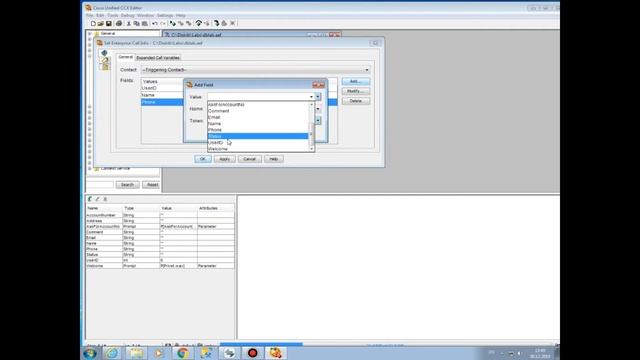
Task: Open the Explorer folder taskbar icon
Action: click(x=136, y=353)
